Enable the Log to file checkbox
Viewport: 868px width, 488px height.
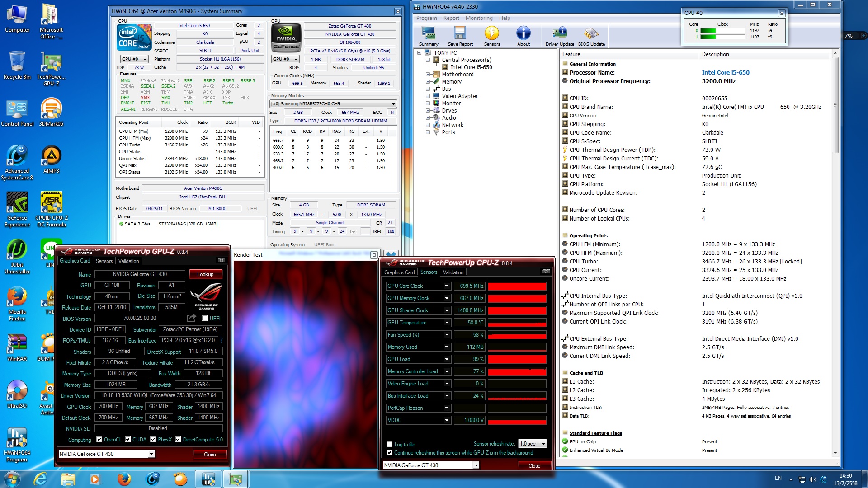tap(390, 445)
